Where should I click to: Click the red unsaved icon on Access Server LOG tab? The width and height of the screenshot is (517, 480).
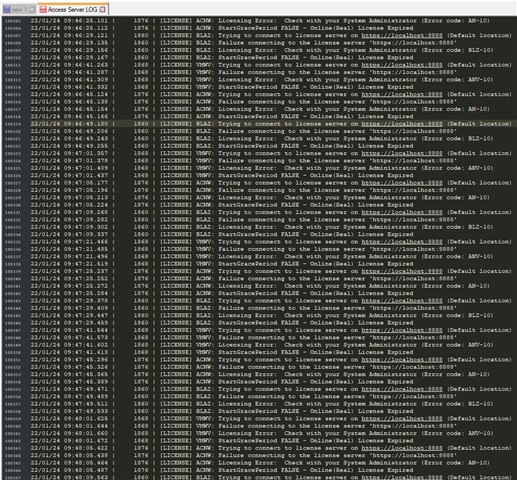pyautogui.click(x=43, y=10)
